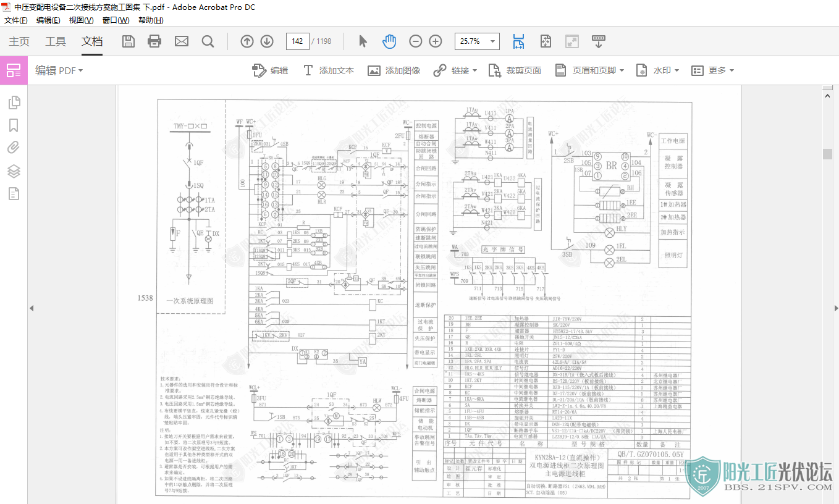
Task: Open the page thumbnails panel icon
Action: pyautogui.click(x=14, y=103)
